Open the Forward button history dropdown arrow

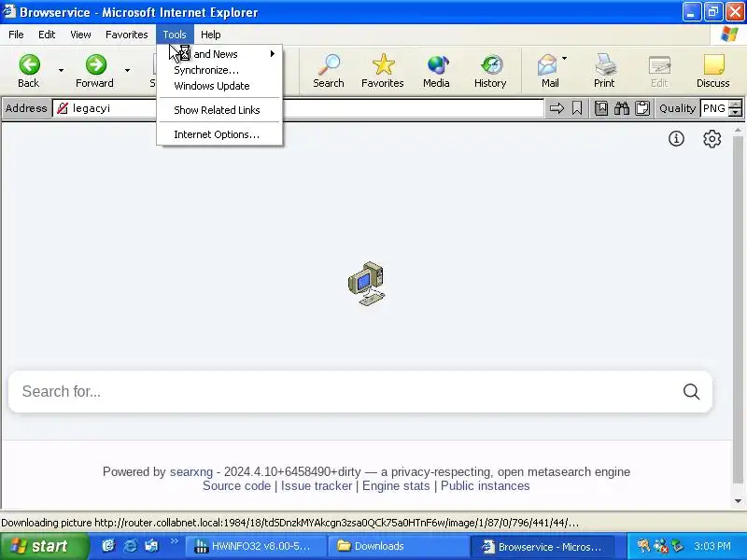pos(127,71)
